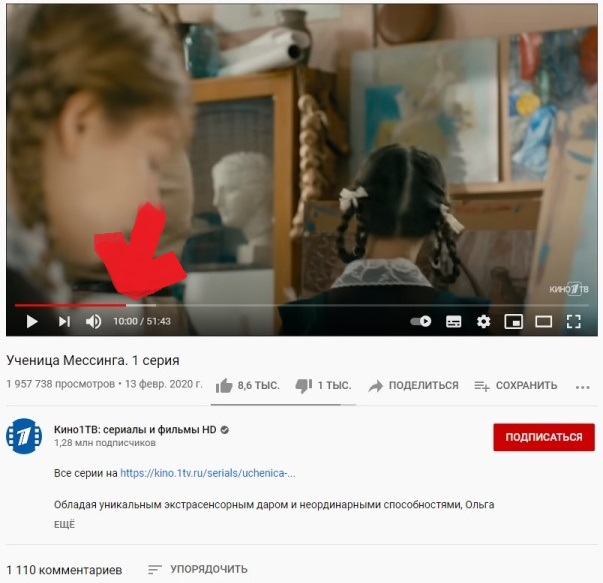
Task: Like the video (8,6 тыс.)
Action: point(247,385)
